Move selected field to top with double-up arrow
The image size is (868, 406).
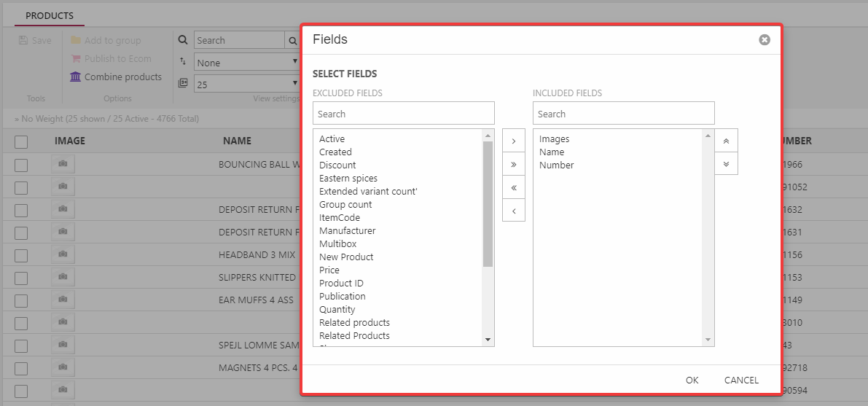pos(726,141)
